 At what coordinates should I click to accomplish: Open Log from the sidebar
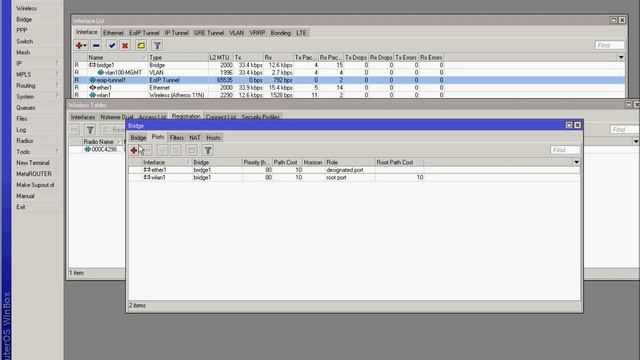(21, 129)
